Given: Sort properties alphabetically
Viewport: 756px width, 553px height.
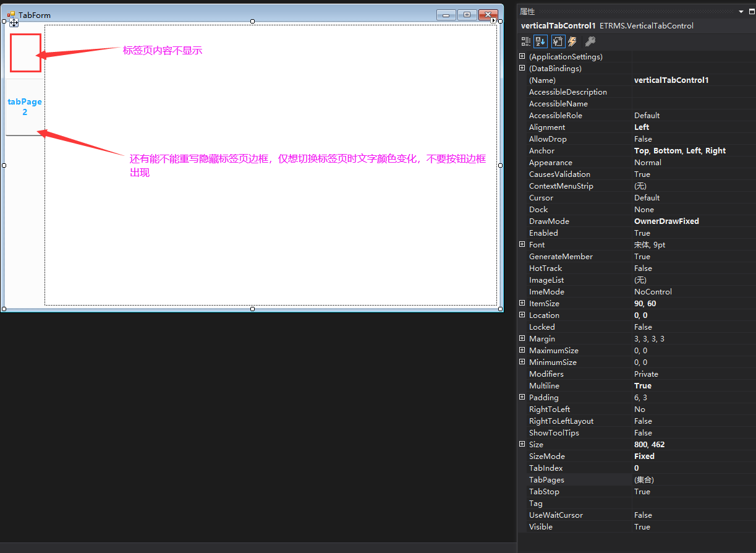Looking at the screenshot, I should [541, 41].
